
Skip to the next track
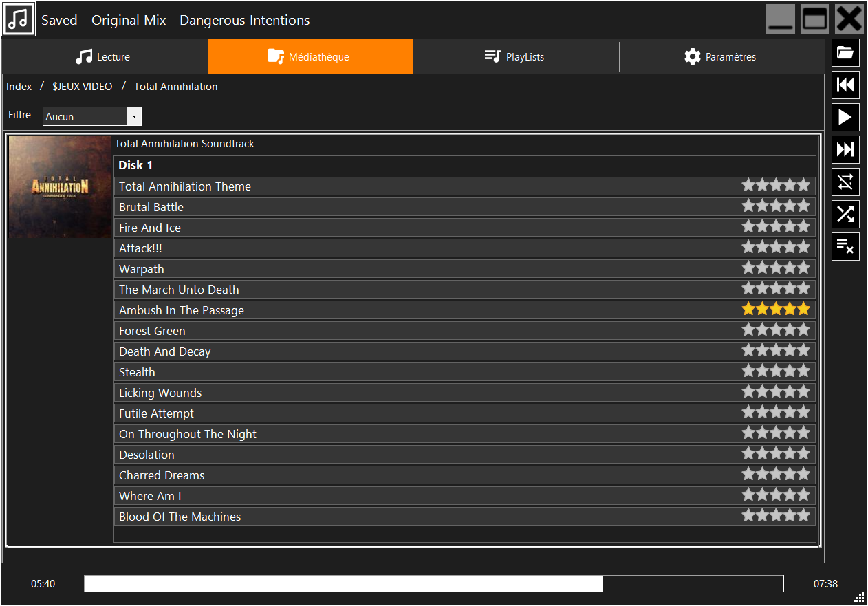pyautogui.click(x=845, y=150)
